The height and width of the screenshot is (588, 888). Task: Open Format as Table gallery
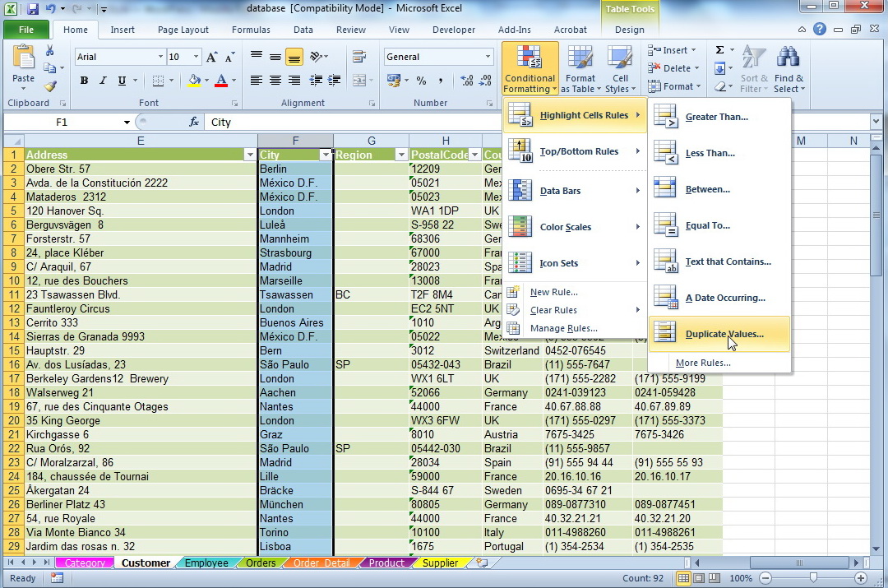click(x=580, y=69)
